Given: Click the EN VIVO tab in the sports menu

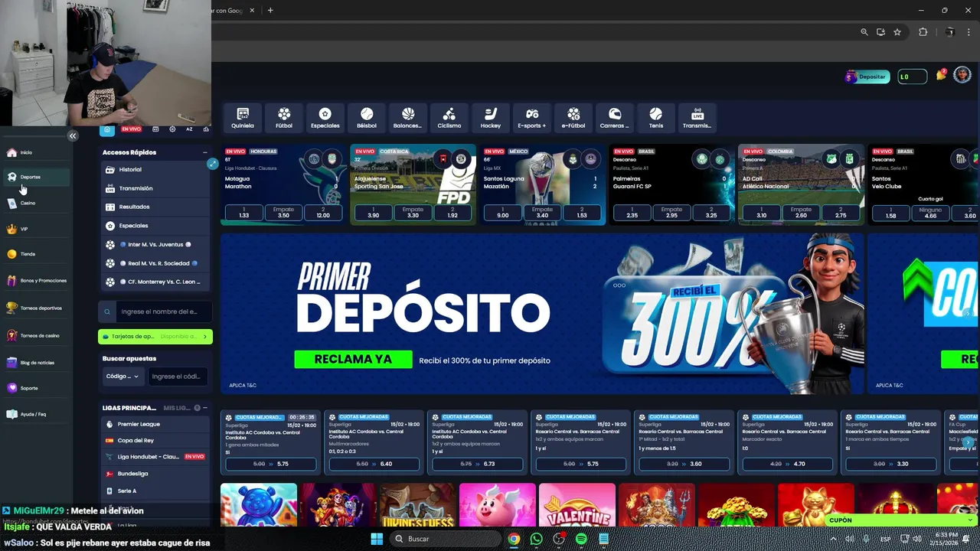Looking at the screenshot, I should (x=131, y=129).
